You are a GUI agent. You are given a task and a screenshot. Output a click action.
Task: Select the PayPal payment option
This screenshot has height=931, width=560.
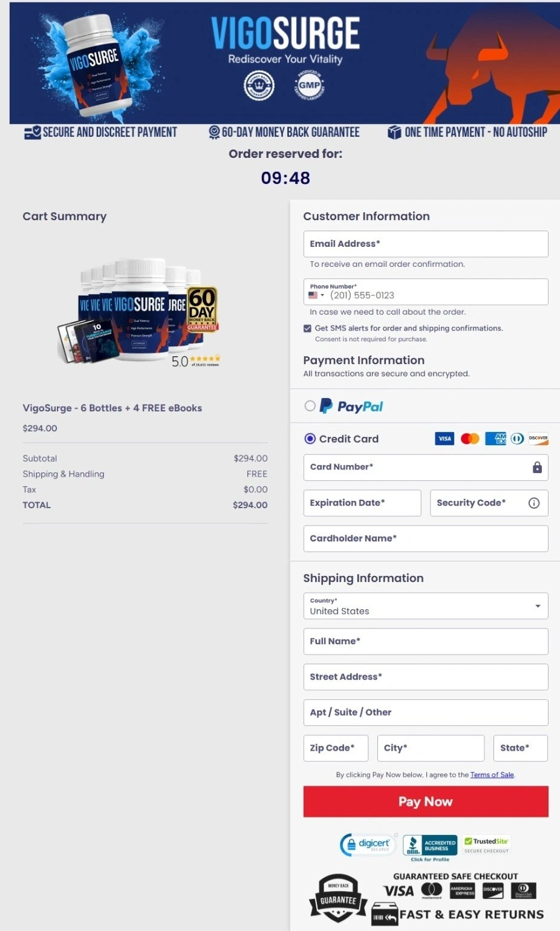(x=310, y=406)
